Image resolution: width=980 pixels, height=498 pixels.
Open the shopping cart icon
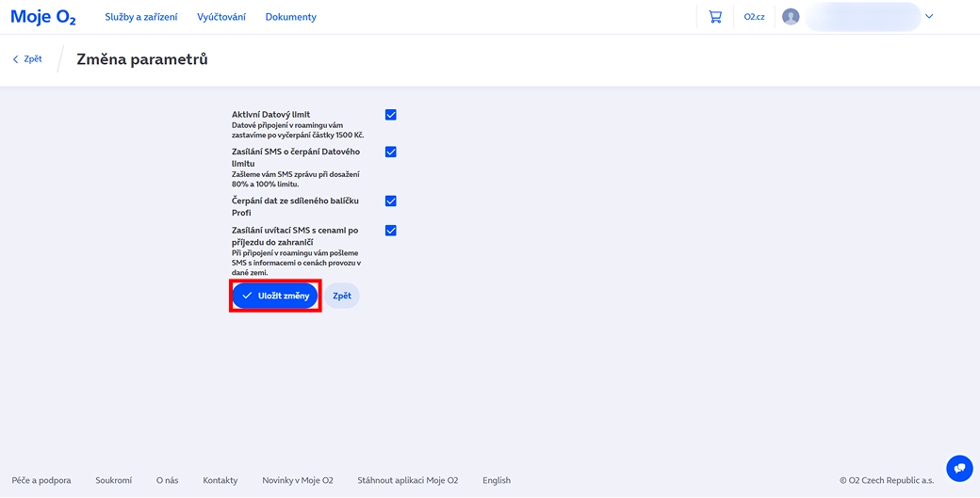[715, 17]
